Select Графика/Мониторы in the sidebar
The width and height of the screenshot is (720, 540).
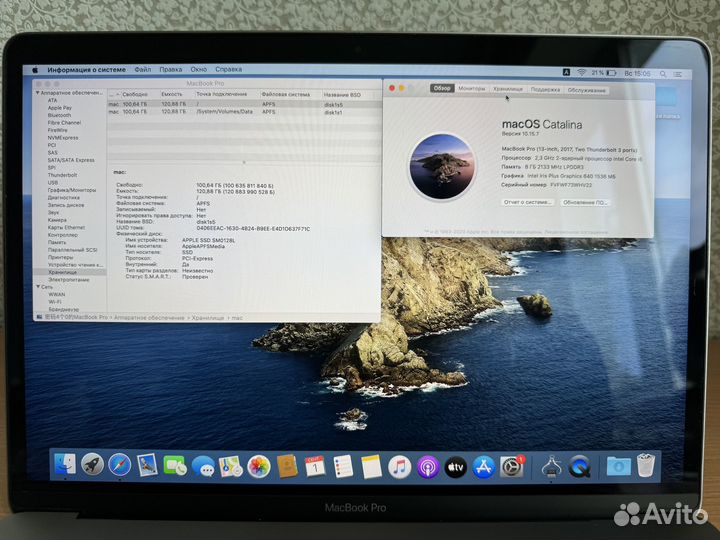[x=72, y=190]
